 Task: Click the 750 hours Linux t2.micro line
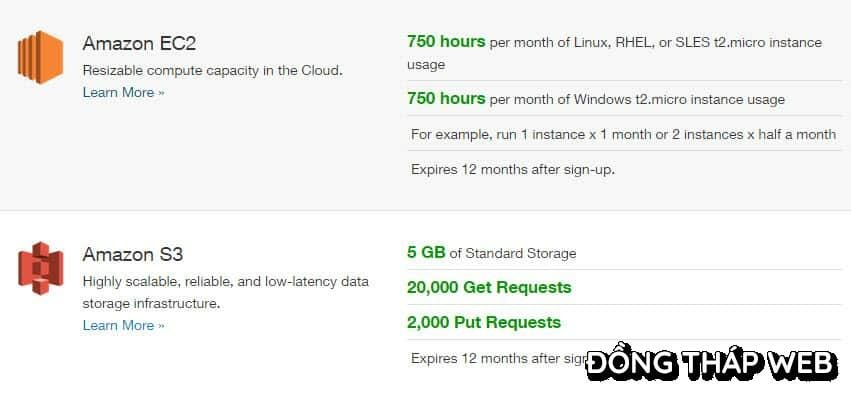click(614, 53)
